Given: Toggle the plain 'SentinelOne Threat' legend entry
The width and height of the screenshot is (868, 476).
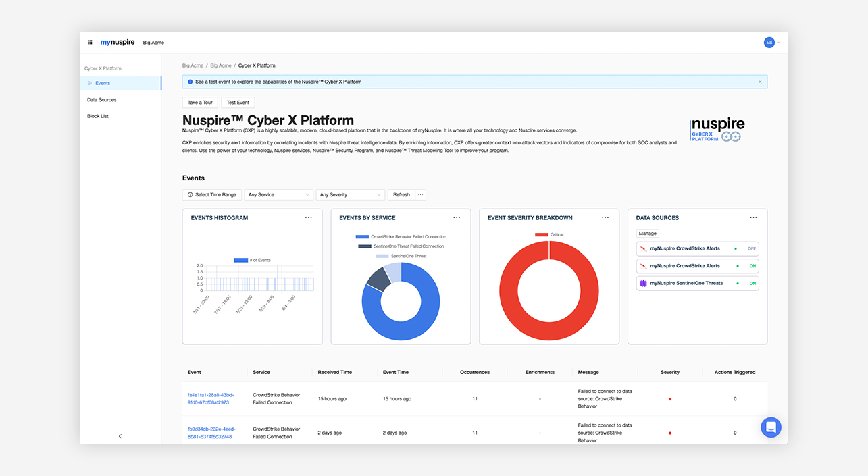Looking at the screenshot, I should coord(401,256).
